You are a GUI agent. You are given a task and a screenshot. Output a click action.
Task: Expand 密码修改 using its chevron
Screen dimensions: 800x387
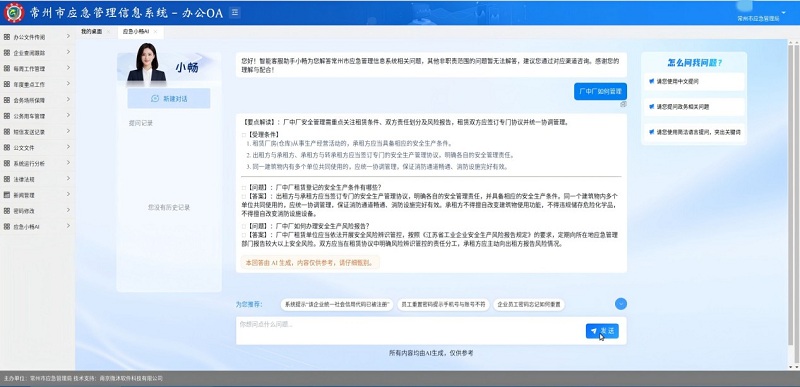coord(68,210)
